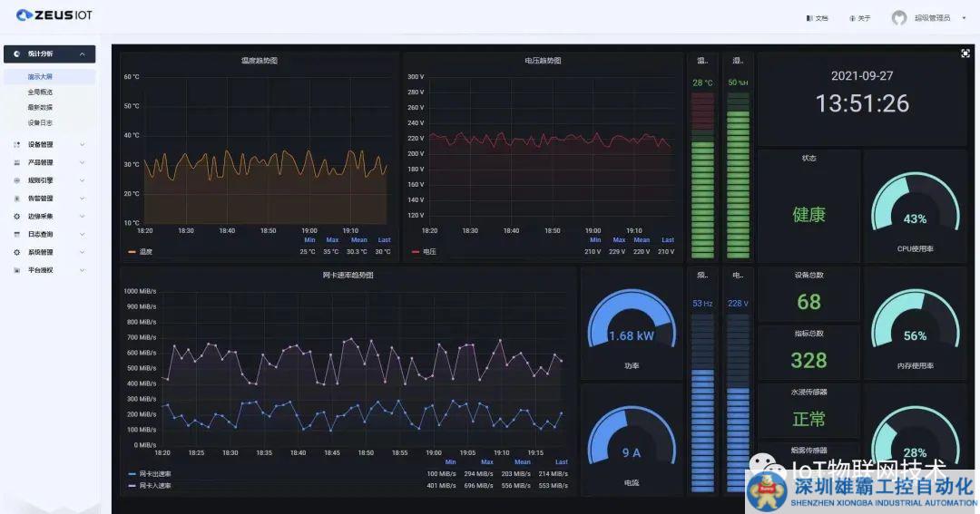Open the 超级管理员 user dropdown
Screen dimensions: 980x514
[x=937, y=18]
